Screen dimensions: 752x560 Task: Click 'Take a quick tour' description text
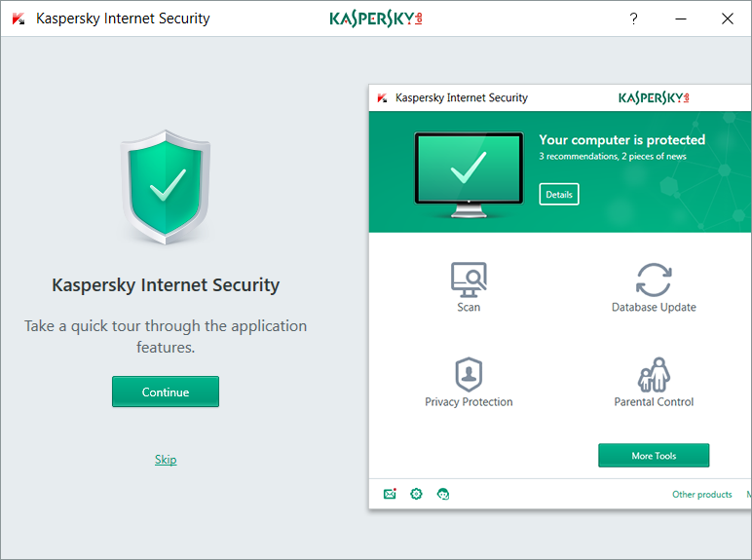tap(166, 336)
